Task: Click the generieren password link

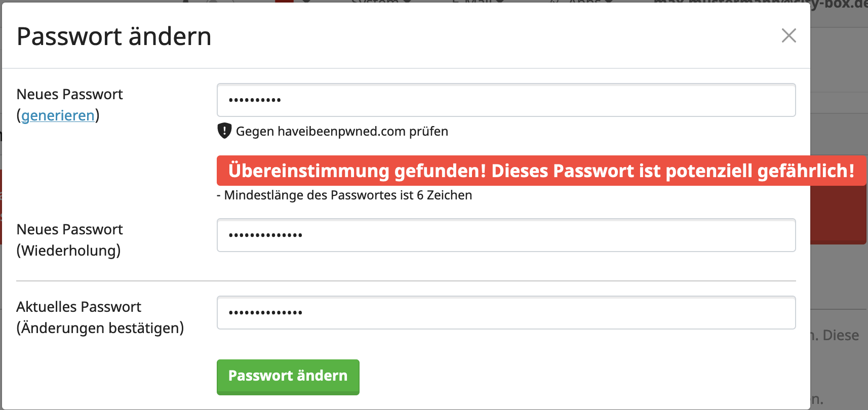Action: pyautogui.click(x=58, y=115)
